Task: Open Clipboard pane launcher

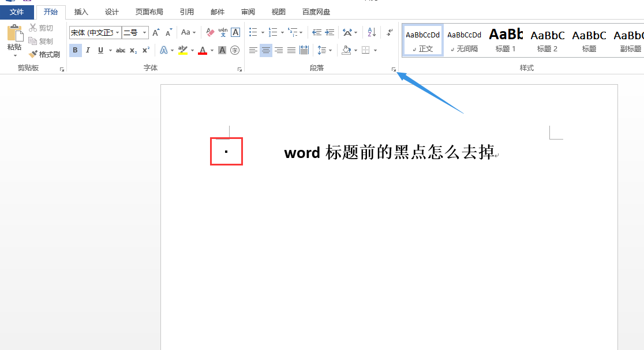Action: point(62,70)
